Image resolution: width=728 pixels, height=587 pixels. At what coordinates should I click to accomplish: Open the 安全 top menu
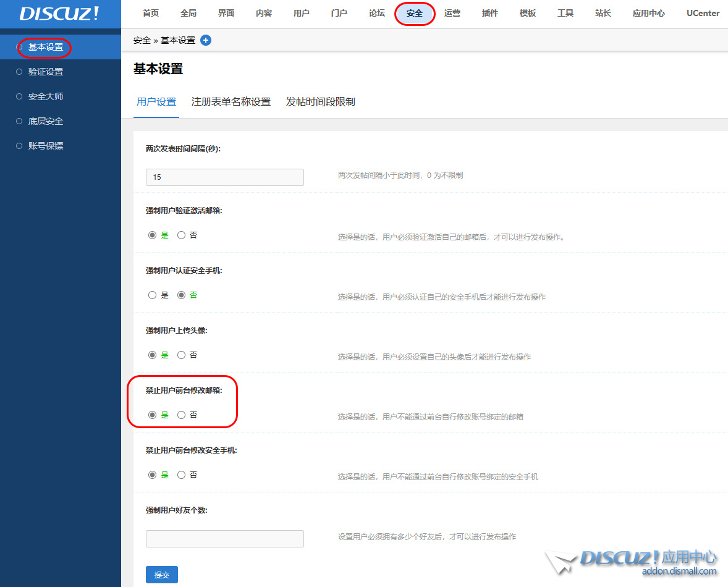coord(415,13)
